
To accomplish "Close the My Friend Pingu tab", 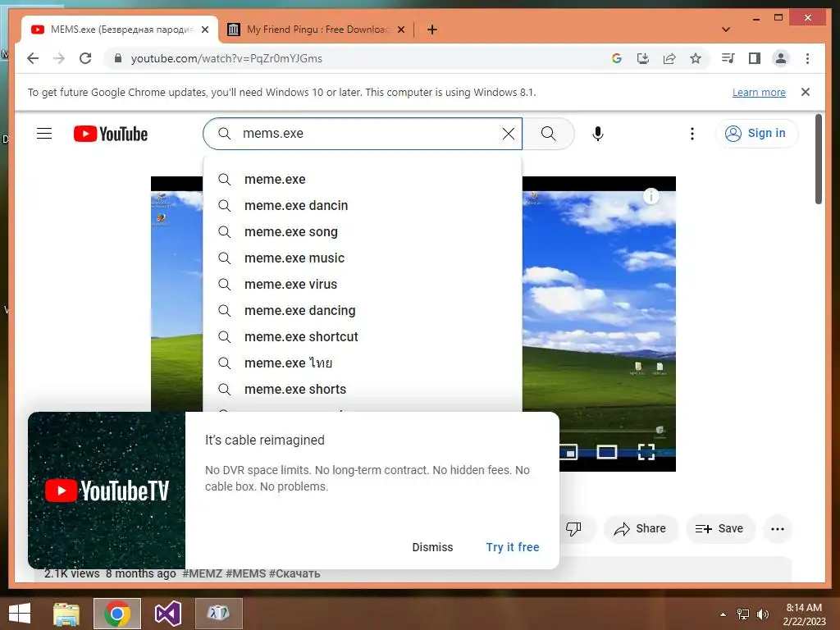I will (400, 30).
